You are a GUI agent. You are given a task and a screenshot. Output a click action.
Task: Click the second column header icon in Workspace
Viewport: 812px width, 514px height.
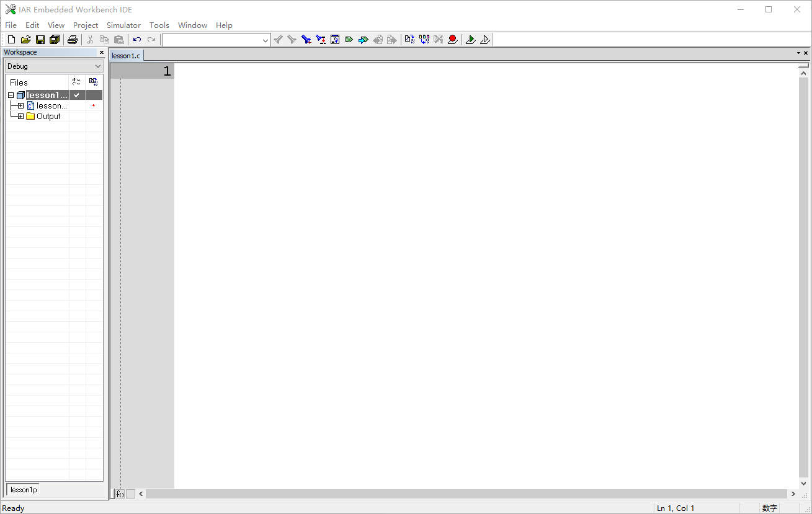click(94, 82)
